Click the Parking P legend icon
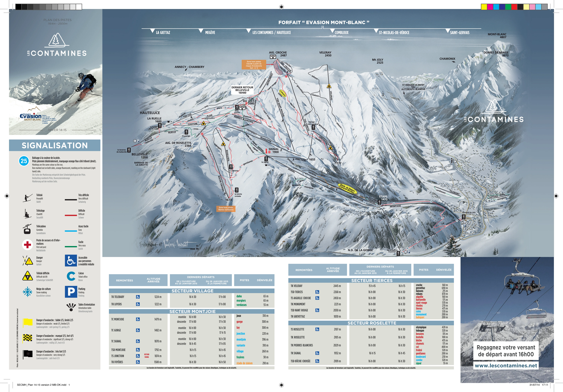 (x=71, y=292)
